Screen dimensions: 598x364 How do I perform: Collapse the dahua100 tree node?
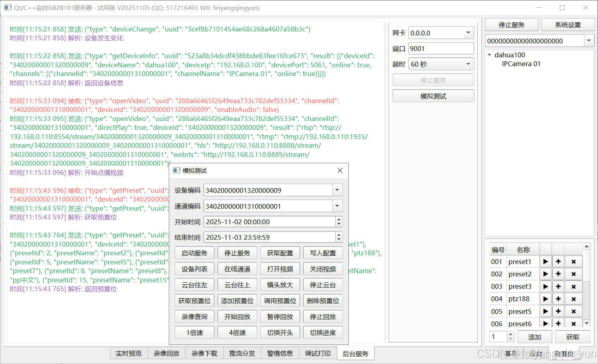pos(490,55)
